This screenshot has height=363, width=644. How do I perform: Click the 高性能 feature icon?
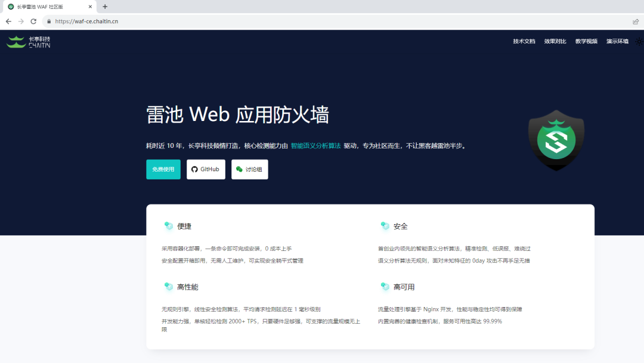point(168,286)
